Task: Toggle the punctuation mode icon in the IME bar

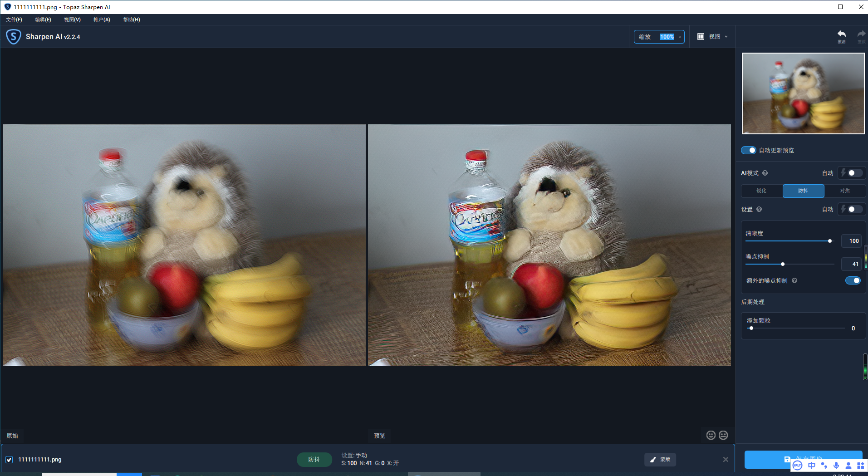Action: (824, 466)
